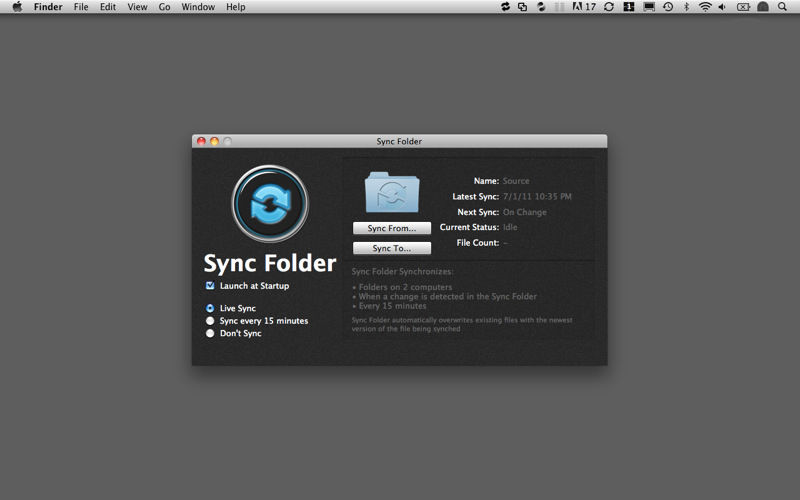This screenshot has height=500, width=800.
Task: Open the volume control menu
Action: (x=722, y=7)
